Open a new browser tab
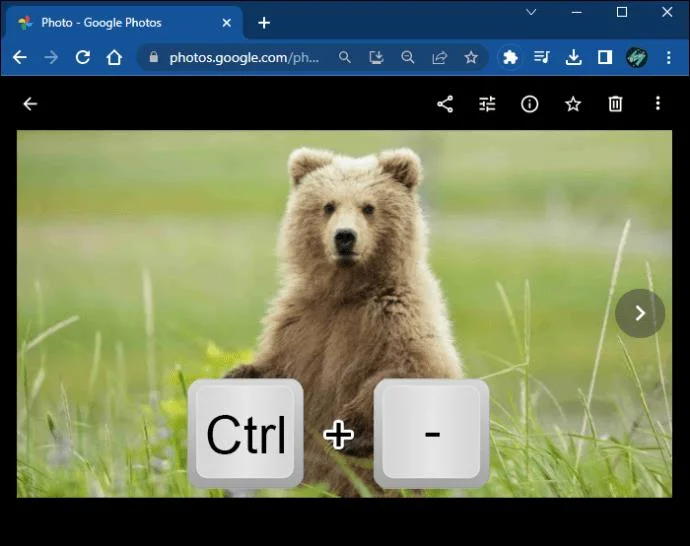The width and height of the screenshot is (690, 546). click(264, 23)
